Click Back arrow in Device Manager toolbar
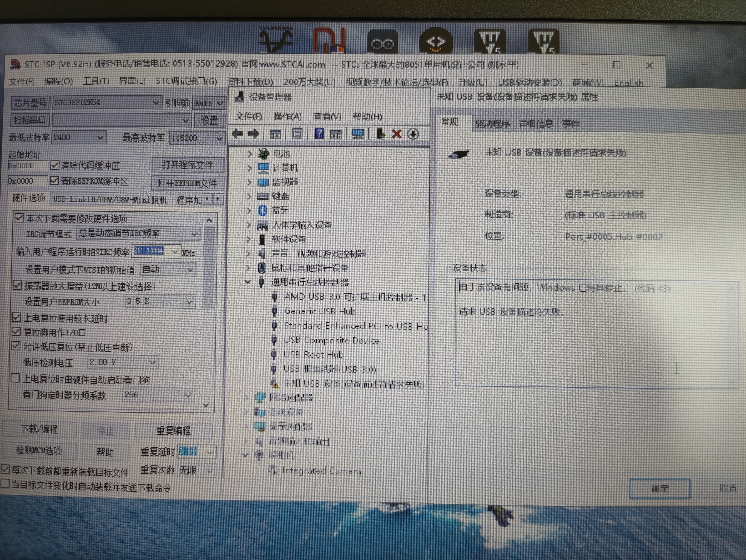The image size is (746, 560). click(237, 134)
